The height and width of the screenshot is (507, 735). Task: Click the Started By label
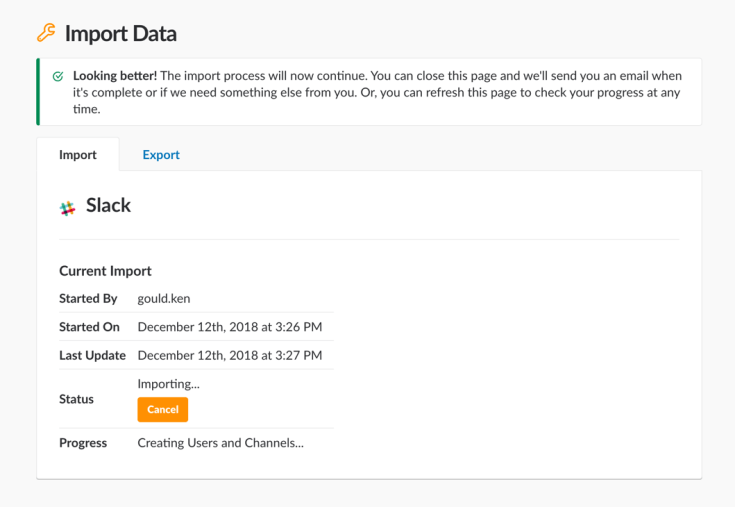(x=88, y=299)
